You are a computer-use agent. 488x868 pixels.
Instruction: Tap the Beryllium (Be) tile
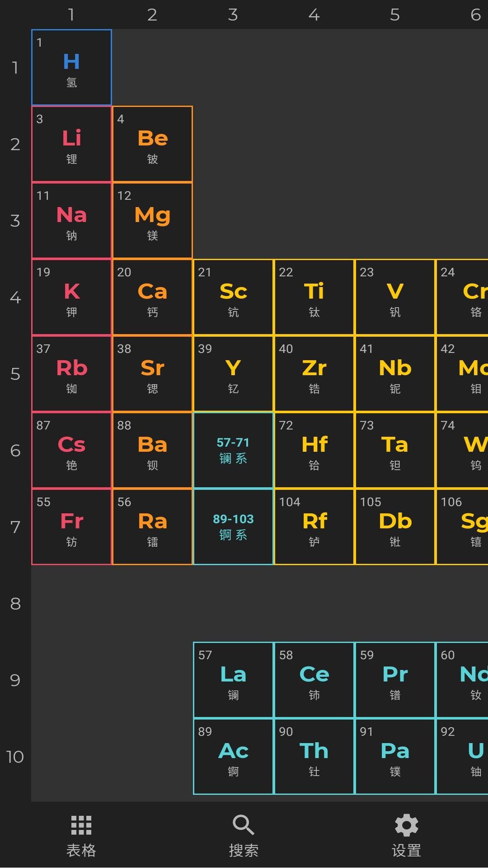(x=152, y=144)
